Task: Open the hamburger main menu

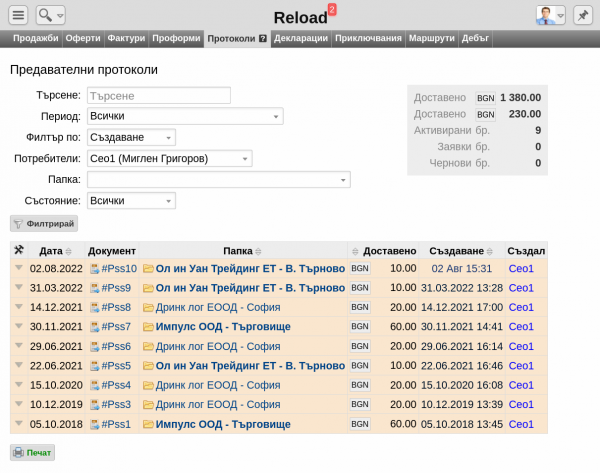Action: click(18, 15)
